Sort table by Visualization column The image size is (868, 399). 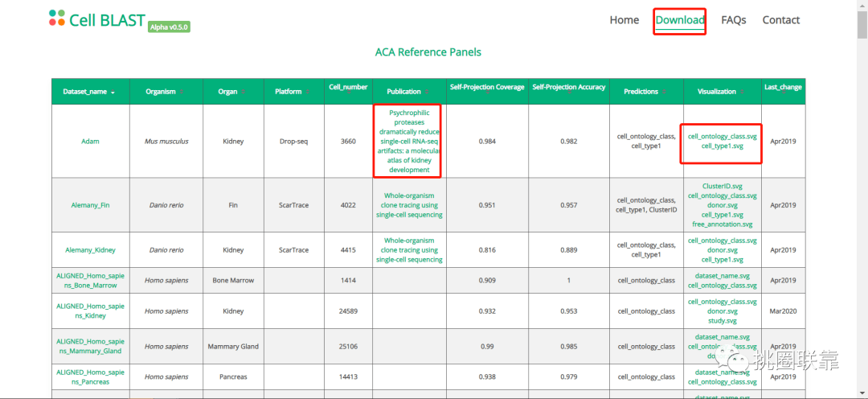pos(722,92)
